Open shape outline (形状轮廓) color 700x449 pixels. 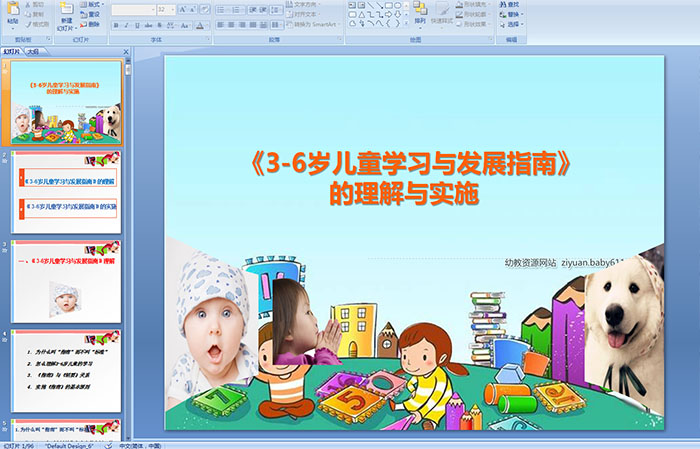[x=474, y=14]
